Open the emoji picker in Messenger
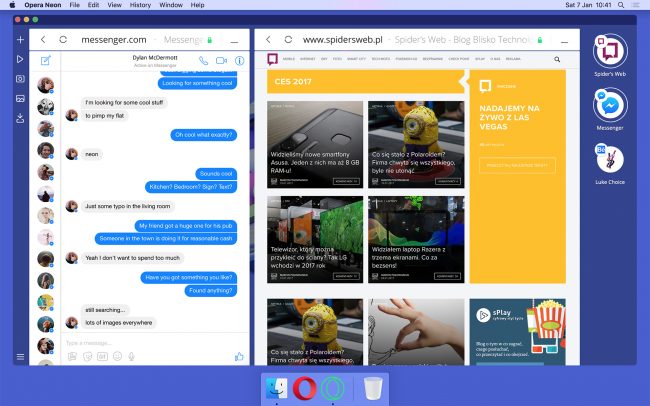Image resolution: width=650 pixels, height=406 pixels. point(117,356)
